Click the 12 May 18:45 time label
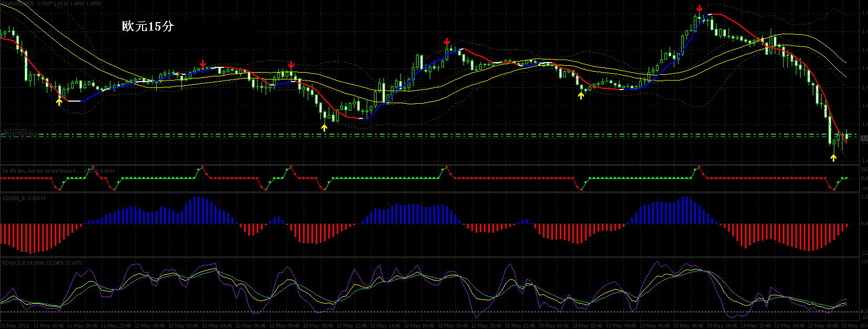 453,325
